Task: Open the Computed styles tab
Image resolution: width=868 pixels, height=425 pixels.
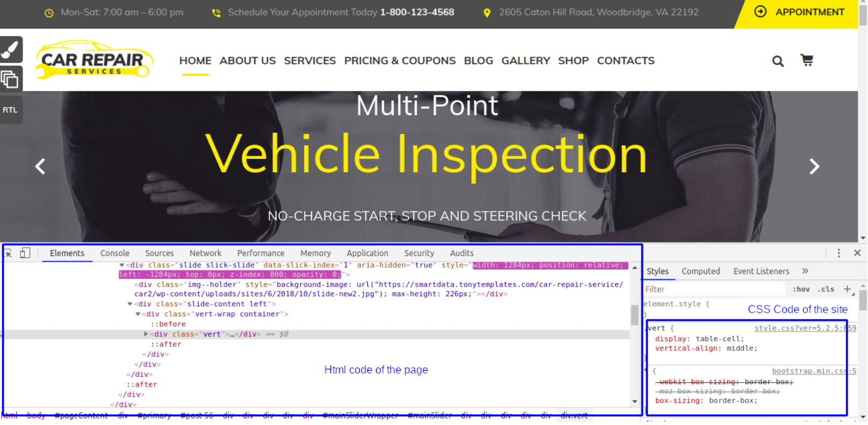Action: point(700,272)
